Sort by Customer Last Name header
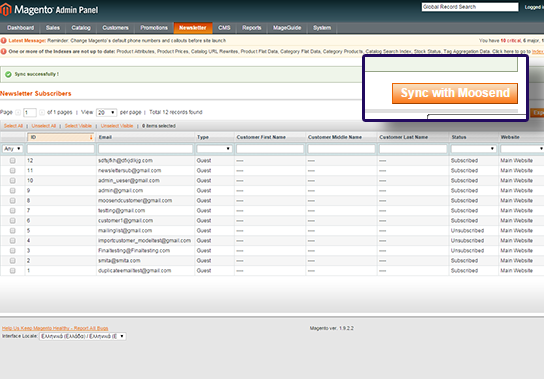 point(403,137)
